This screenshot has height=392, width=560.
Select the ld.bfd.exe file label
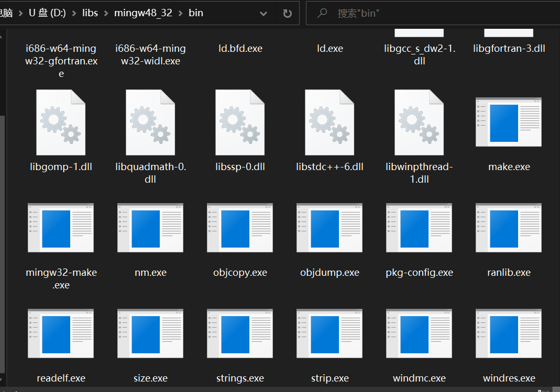point(240,49)
